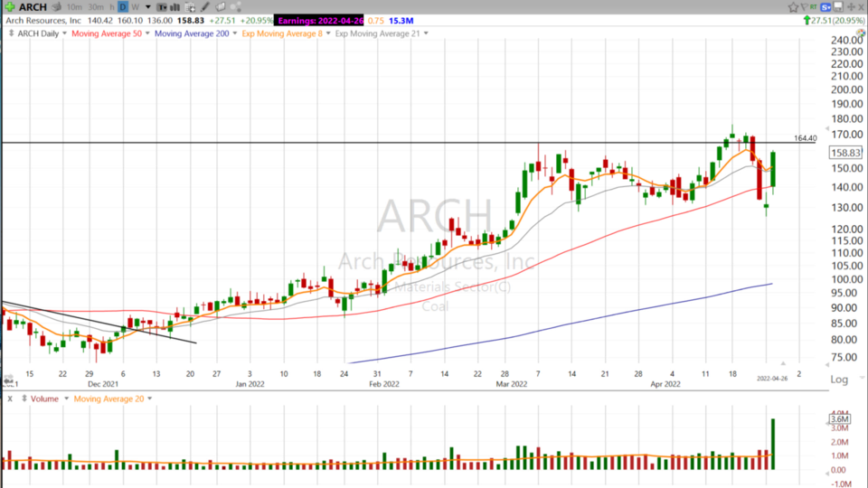Click the move window cross-arrows icon
This screenshot has height=488, width=868.
[851, 7]
